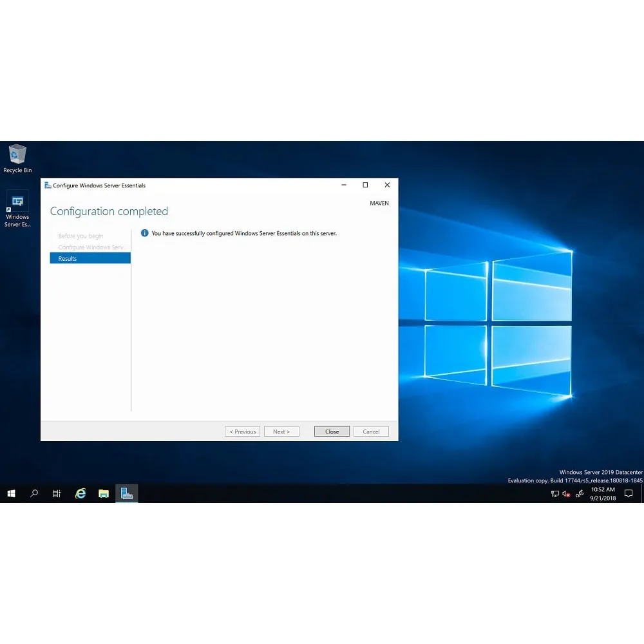Open network status tray icon
Viewport: 644px width, 644px height.
555,494
